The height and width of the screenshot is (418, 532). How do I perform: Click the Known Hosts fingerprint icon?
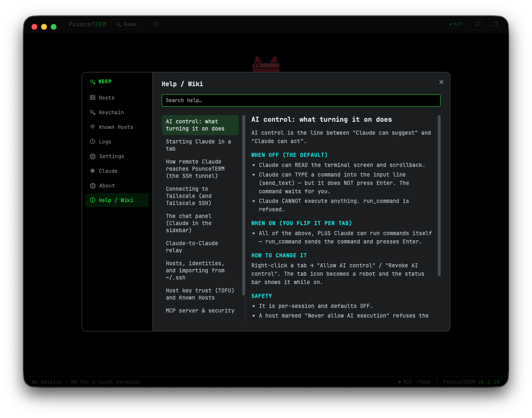[x=93, y=127]
